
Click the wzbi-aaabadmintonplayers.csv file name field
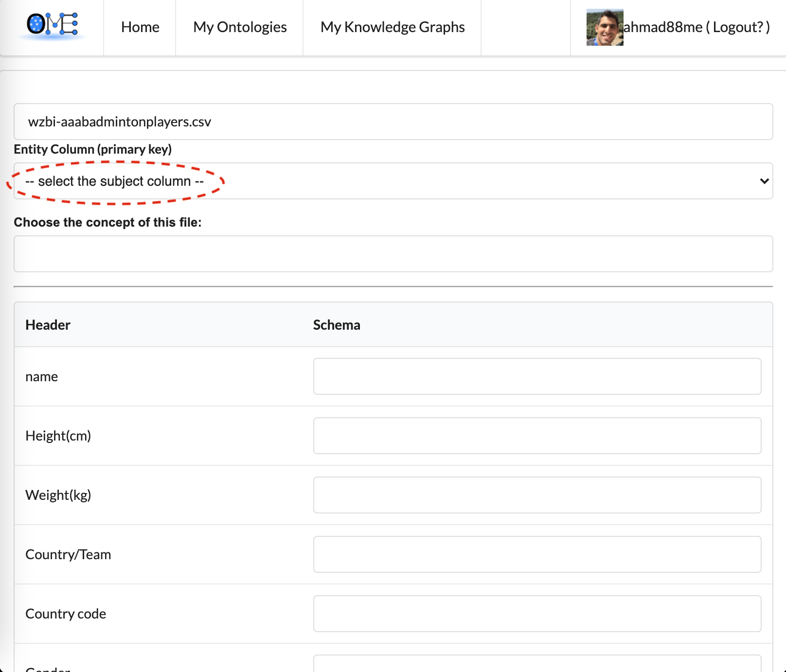(393, 122)
